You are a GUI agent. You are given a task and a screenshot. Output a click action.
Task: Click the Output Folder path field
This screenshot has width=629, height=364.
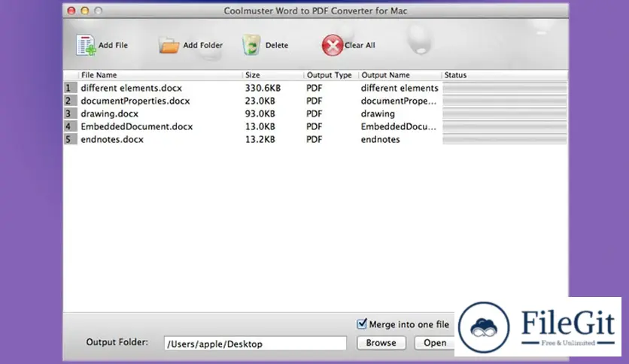(255, 344)
